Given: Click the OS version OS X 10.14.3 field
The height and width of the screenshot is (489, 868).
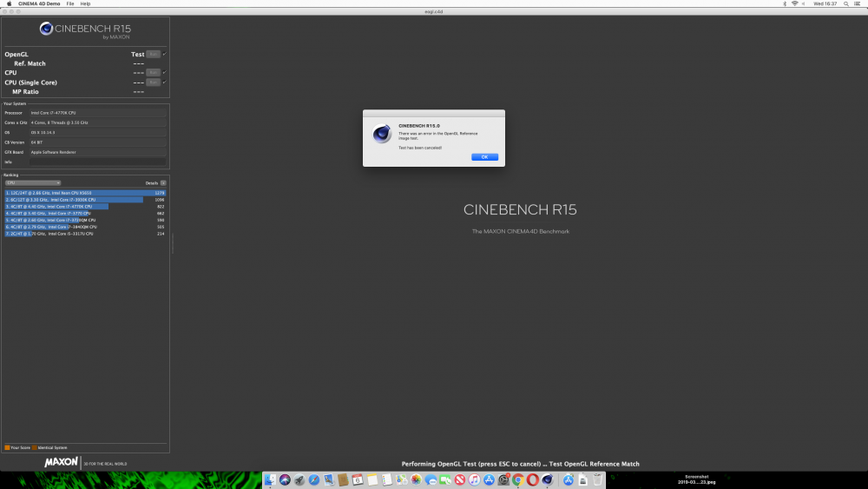Looking at the screenshot, I should point(97,132).
